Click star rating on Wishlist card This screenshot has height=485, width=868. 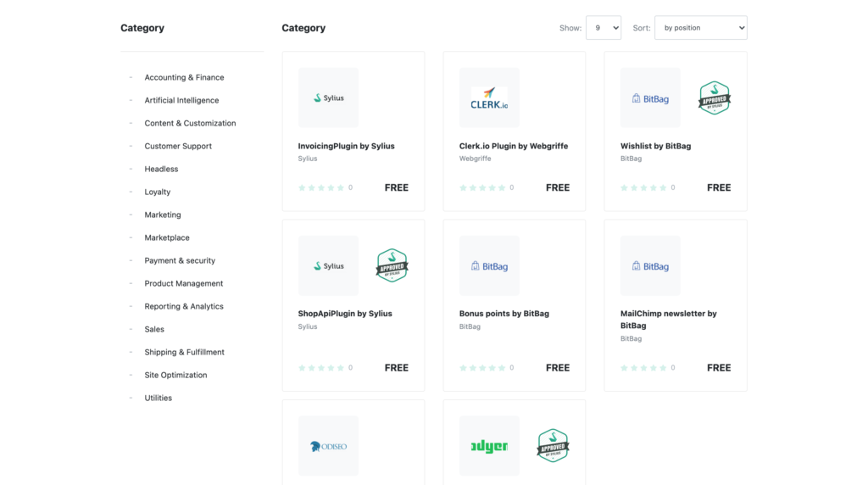(x=643, y=187)
